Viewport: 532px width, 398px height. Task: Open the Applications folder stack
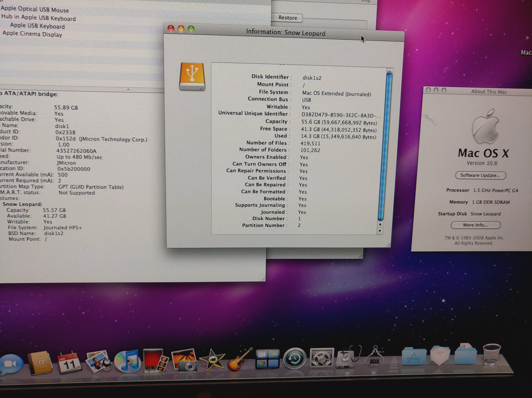click(x=414, y=356)
